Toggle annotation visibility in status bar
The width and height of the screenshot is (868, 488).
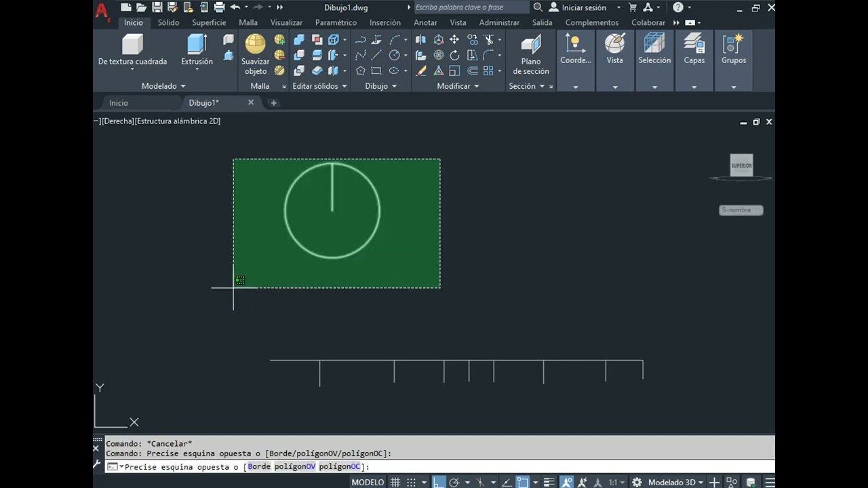coord(566,483)
